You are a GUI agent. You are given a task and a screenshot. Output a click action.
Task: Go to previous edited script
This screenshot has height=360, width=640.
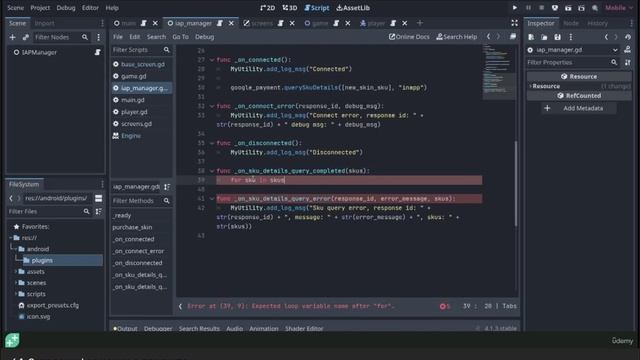point(488,37)
